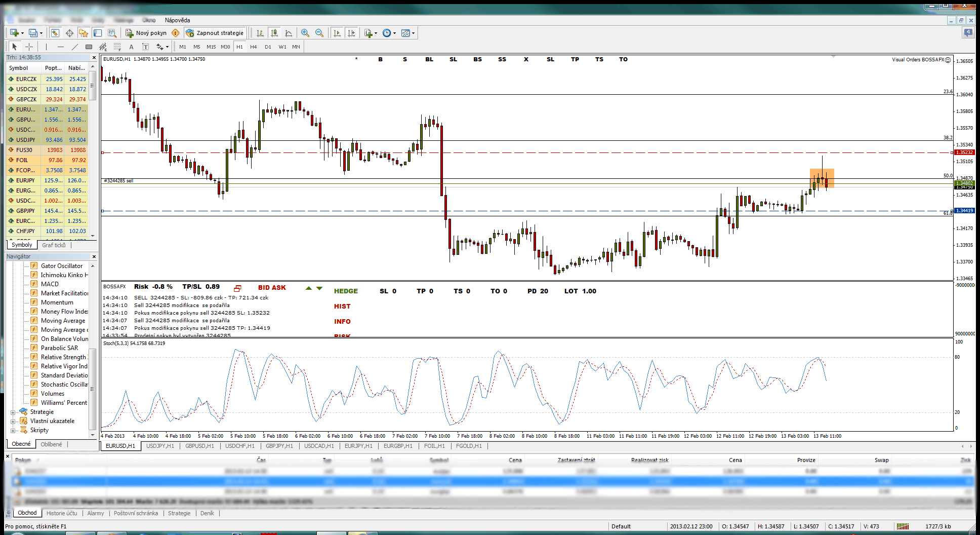Image resolution: width=980 pixels, height=535 pixels.
Task: Click Zapnout strategie button
Action: [215, 33]
